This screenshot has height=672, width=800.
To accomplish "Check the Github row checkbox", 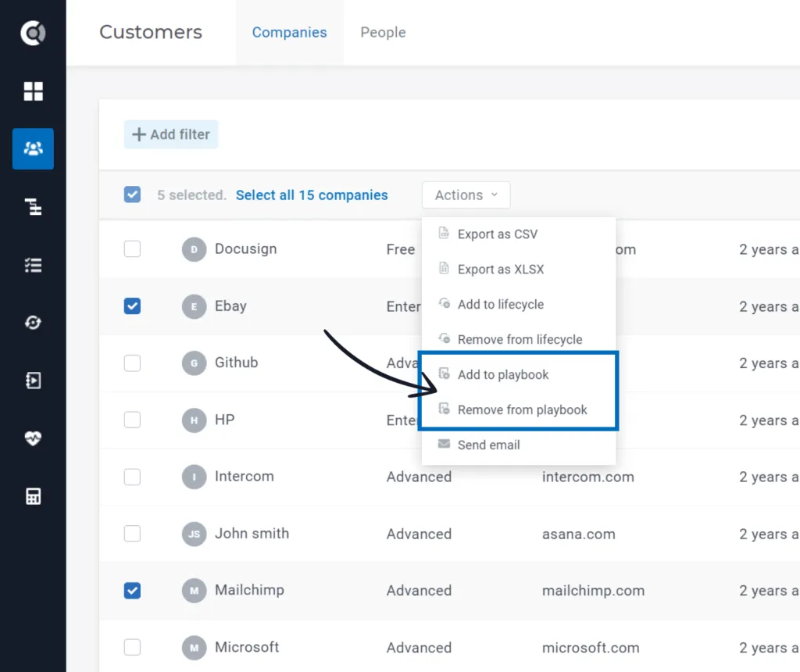I will [132, 363].
